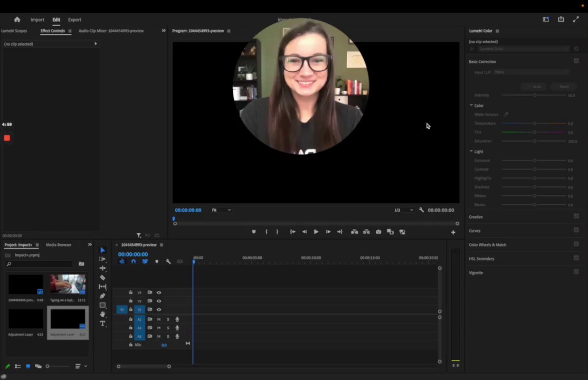Viewport: 588px width, 380px height.
Task: Select the Hand tool
Action: coord(102,314)
